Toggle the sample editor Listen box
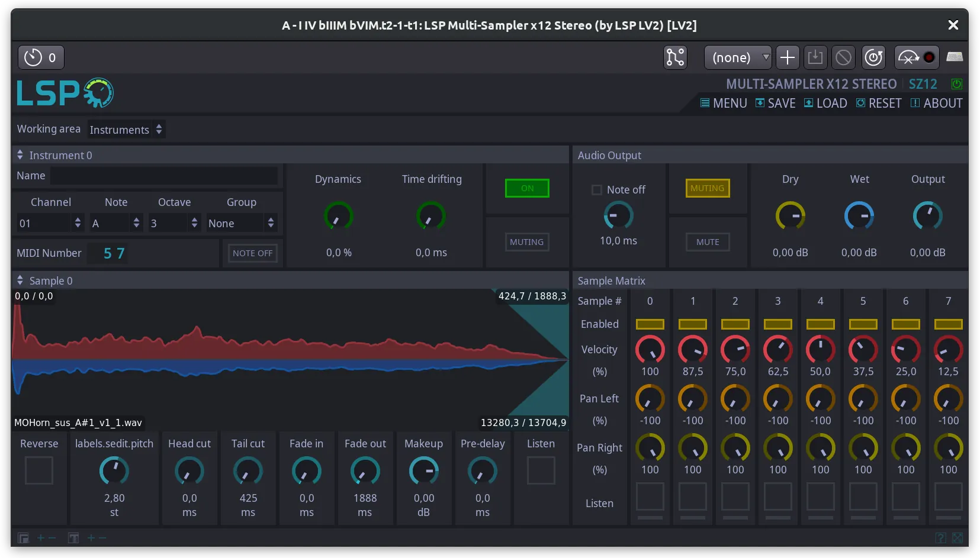The height and width of the screenshot is (558, 980). point(541,470)
